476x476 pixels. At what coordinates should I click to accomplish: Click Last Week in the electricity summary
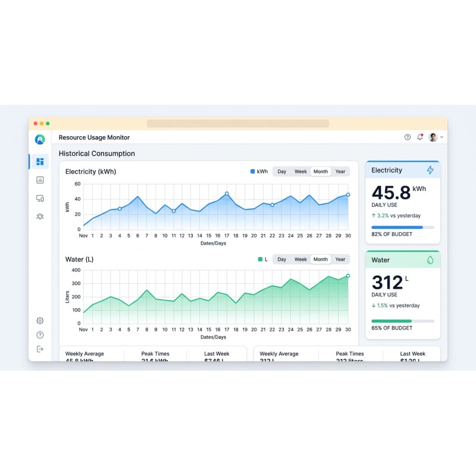(x=217, y=353)
